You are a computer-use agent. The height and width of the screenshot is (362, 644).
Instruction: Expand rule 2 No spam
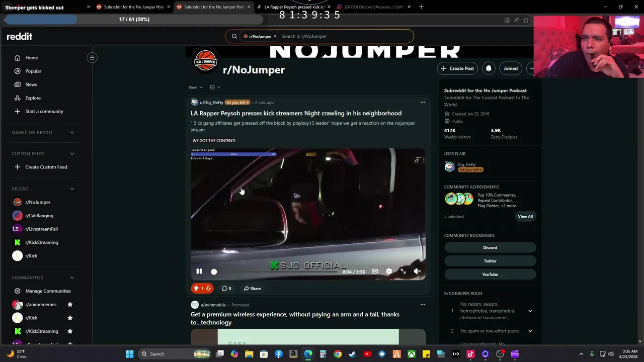[x=530, y=331]
